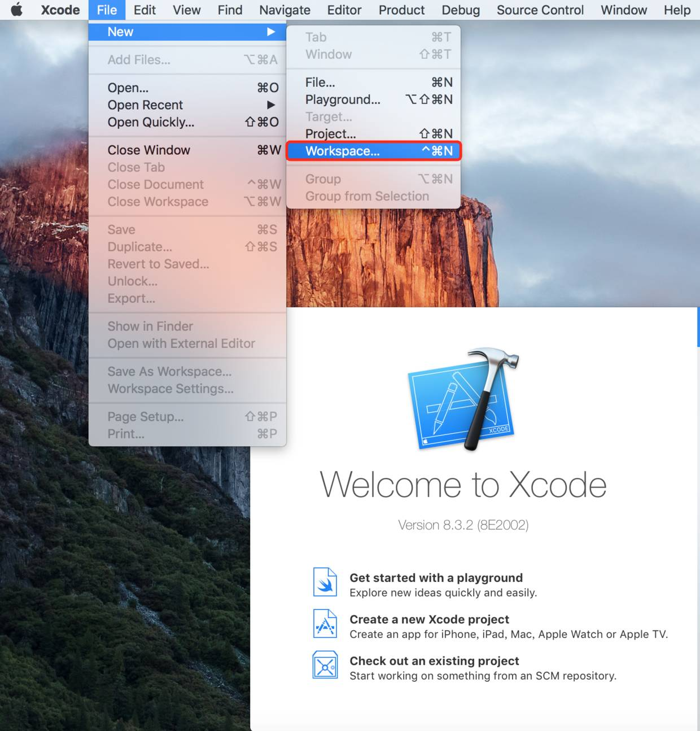
Task: Open the Product menu
Action: pos(401,10)
